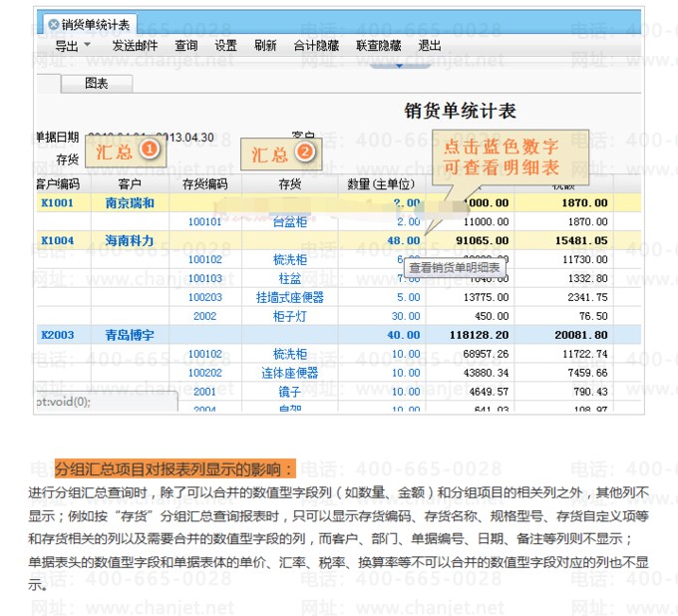Open the 海南科力 customer link
Viewport: 678px width, 616px height.
[130, 241]
